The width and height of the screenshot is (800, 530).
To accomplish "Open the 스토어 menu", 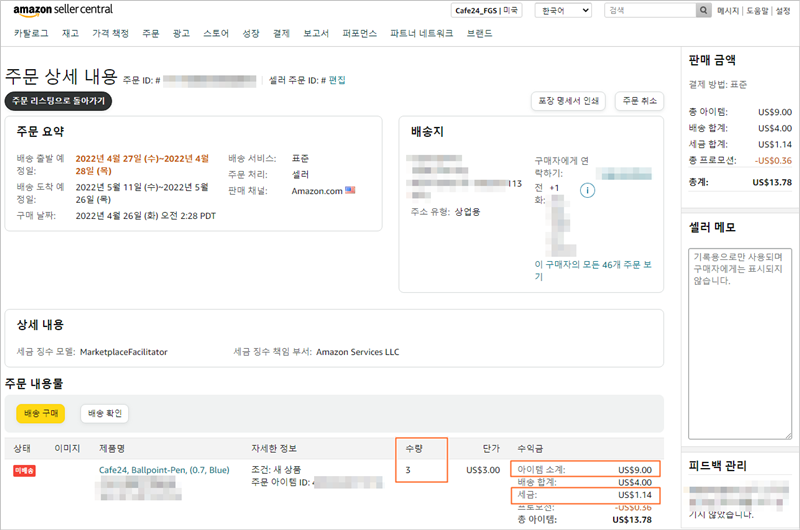I will pos(216,34).
